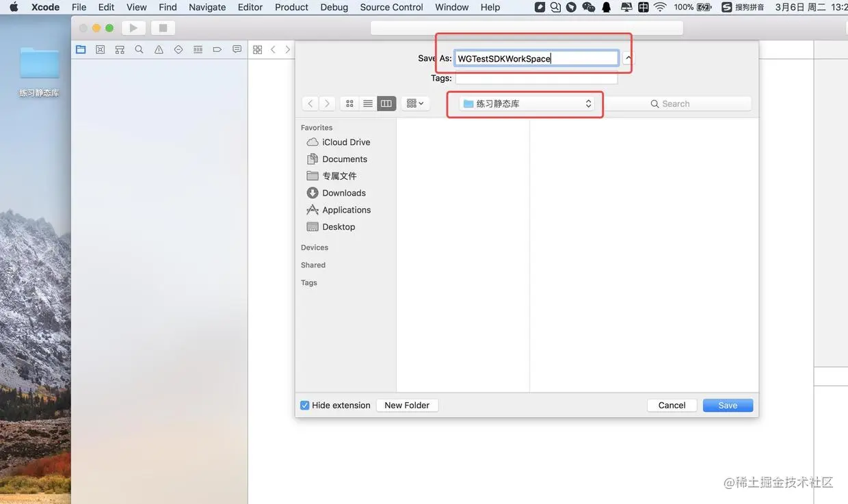
Task: Open the Find navigator magnifier icon
Action: click(139, 49)
